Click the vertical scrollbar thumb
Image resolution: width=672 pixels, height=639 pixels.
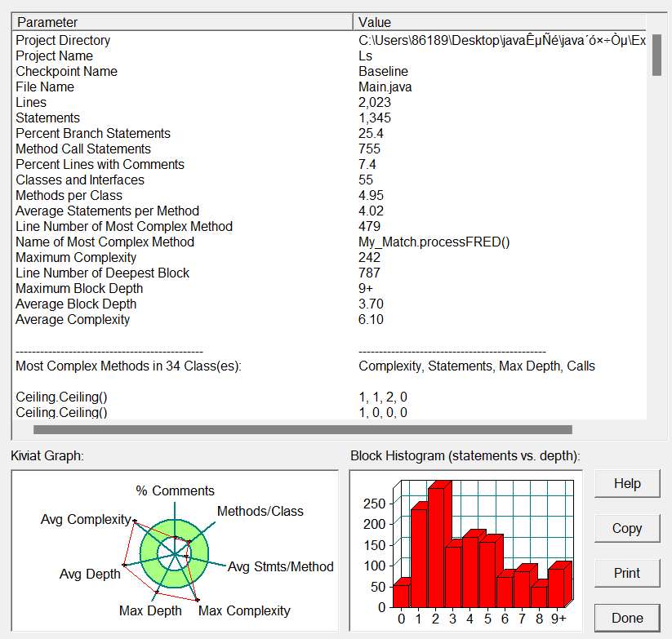click(656, 55)
